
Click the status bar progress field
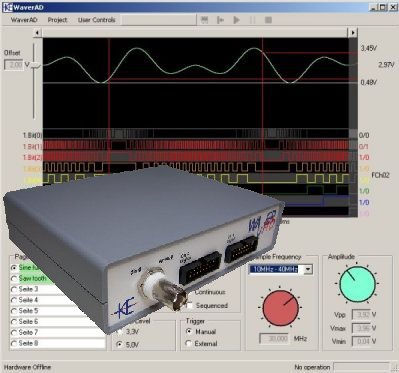(361, 367)
